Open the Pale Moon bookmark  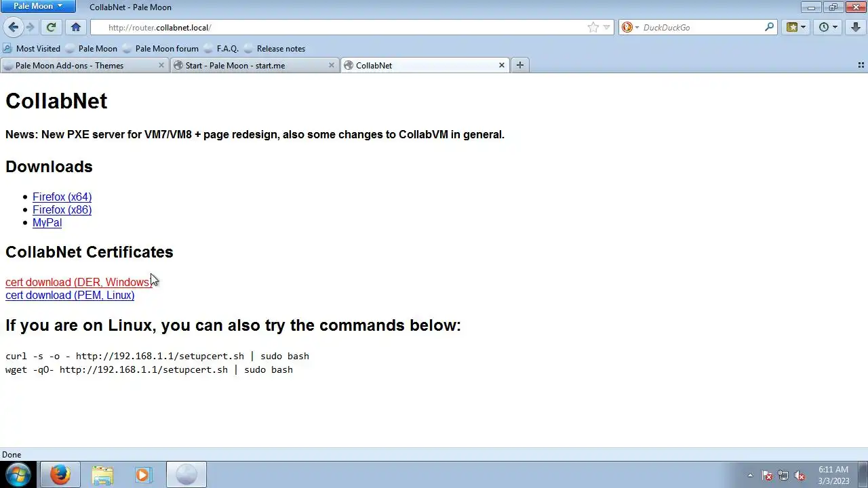point(91,49)
